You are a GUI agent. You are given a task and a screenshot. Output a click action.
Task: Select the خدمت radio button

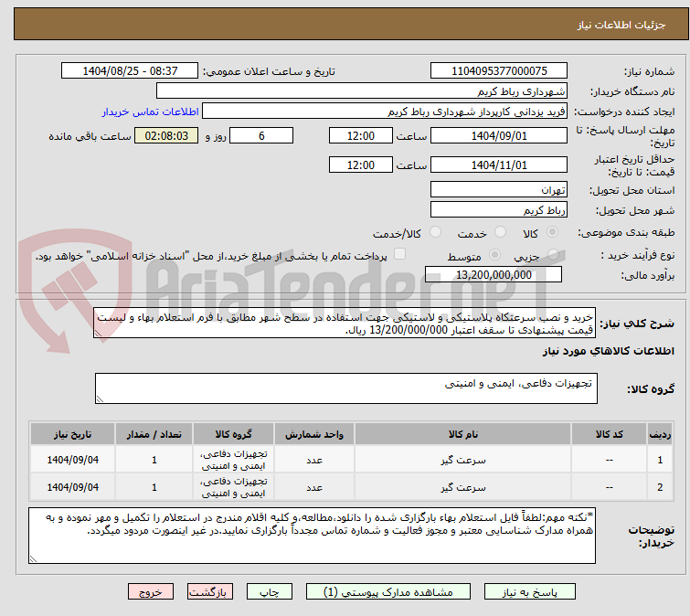coord(500,232)
